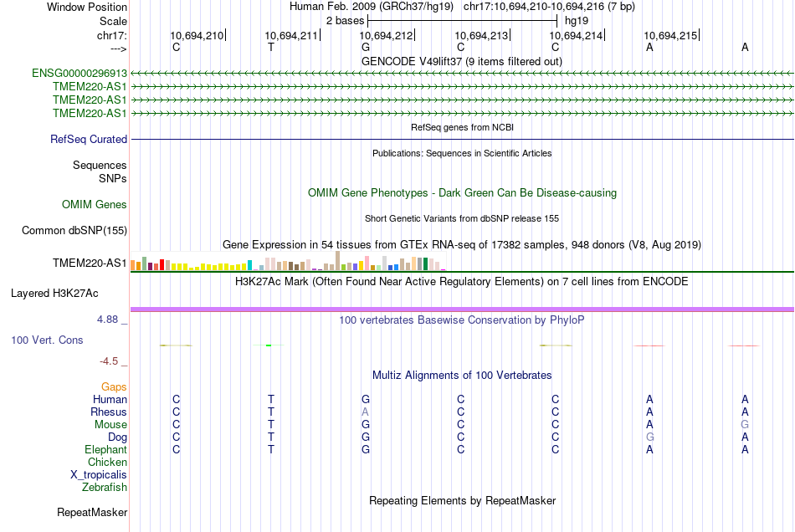
Task: Open the OMIM Genes track label
Action: [95, 205]
